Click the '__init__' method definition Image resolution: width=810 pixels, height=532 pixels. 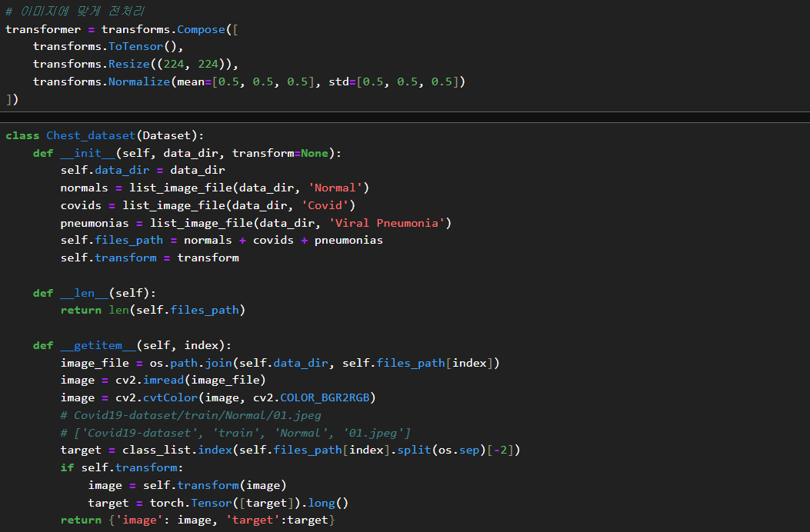(88, 153)
